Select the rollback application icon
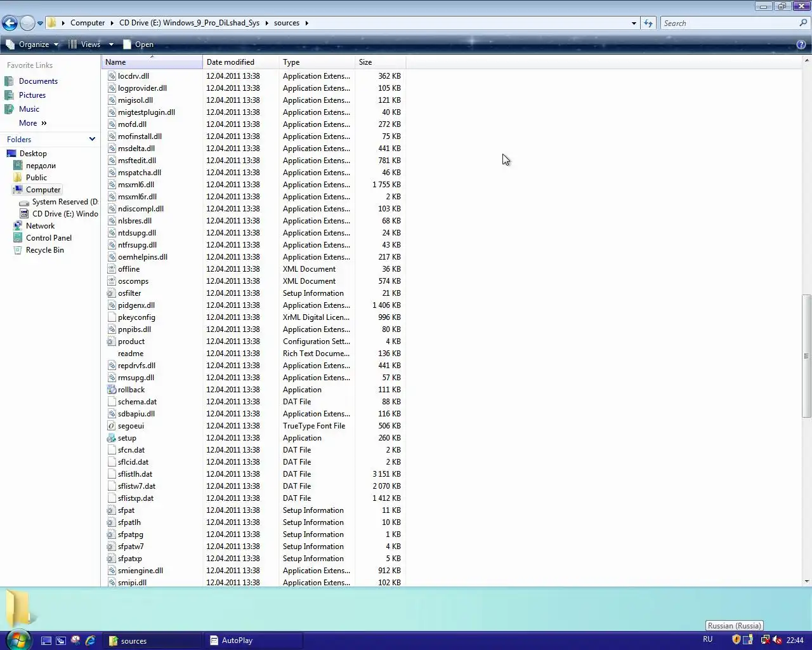 112,390
